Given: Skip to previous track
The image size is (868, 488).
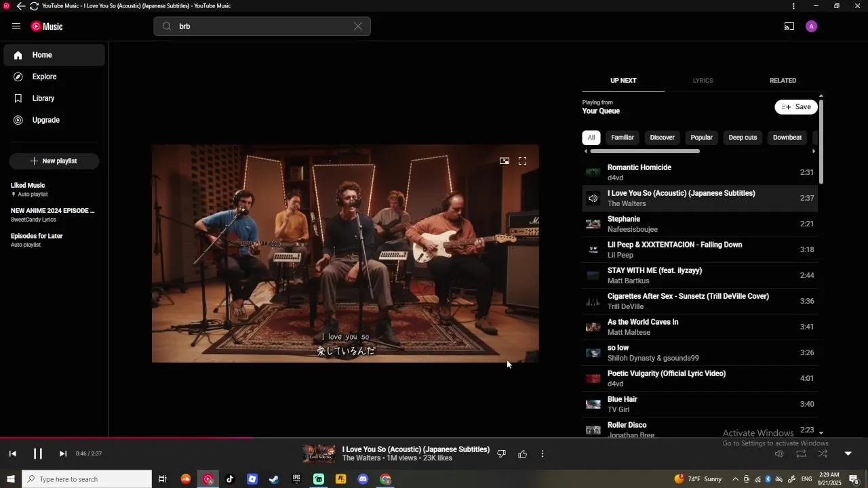Looking at the screenshot, I should (12, 454).
